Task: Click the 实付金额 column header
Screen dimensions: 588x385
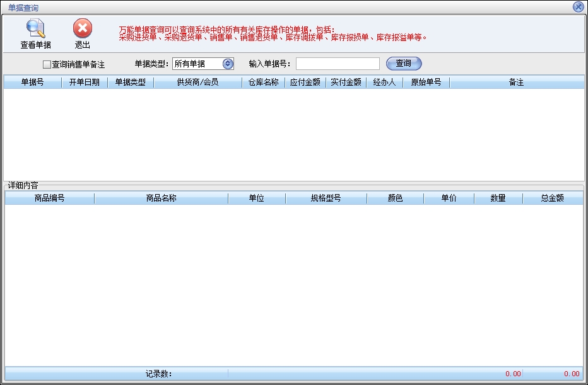Action: coord(346,83)
